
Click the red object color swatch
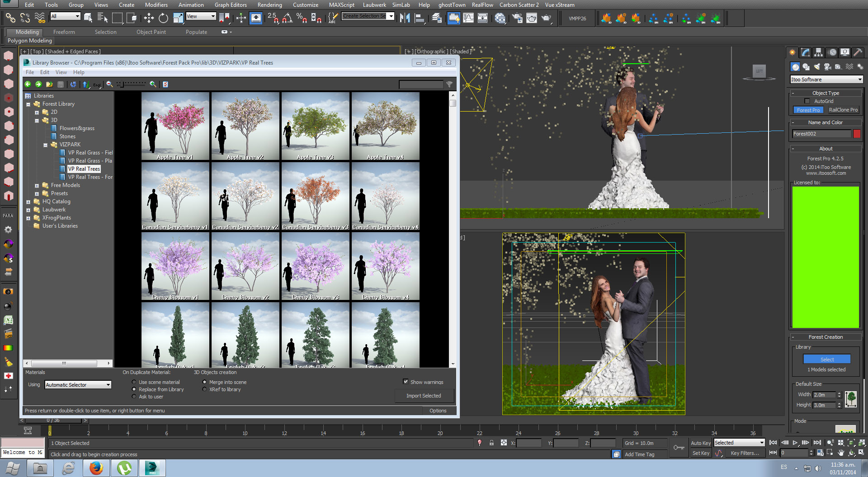pos(857,134)
